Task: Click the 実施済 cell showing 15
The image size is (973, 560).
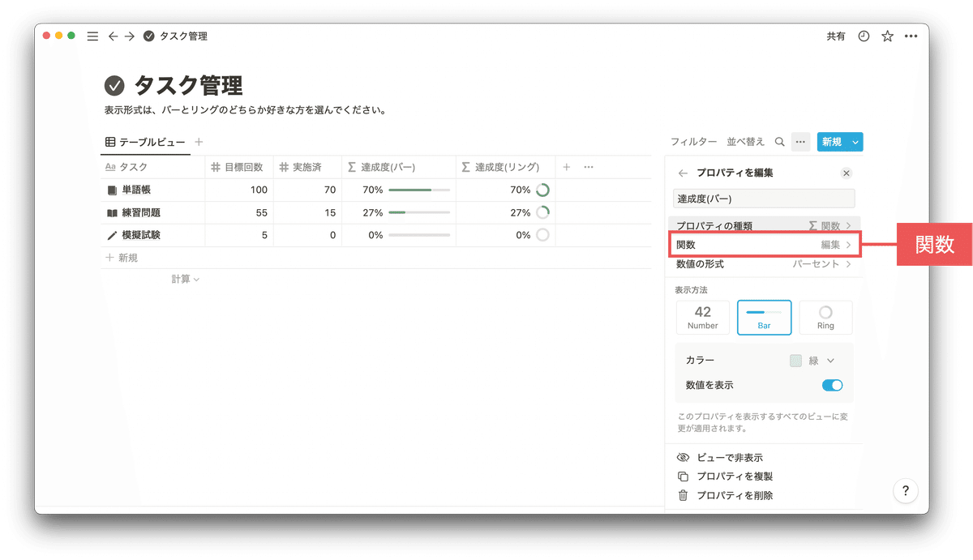Action: (x=307, y=213)
